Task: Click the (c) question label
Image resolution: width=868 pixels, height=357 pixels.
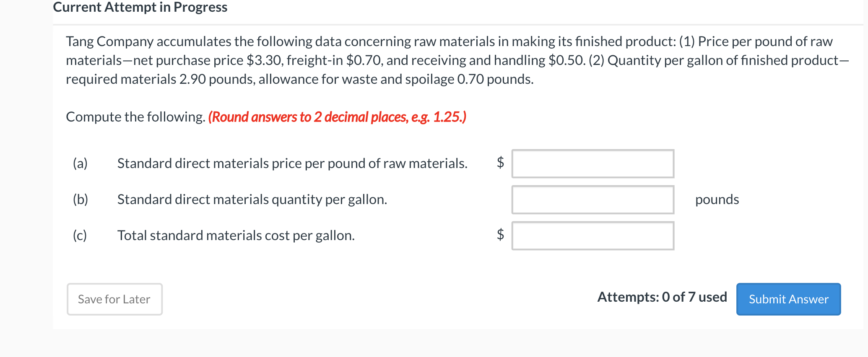Action: tap(80, 235)
